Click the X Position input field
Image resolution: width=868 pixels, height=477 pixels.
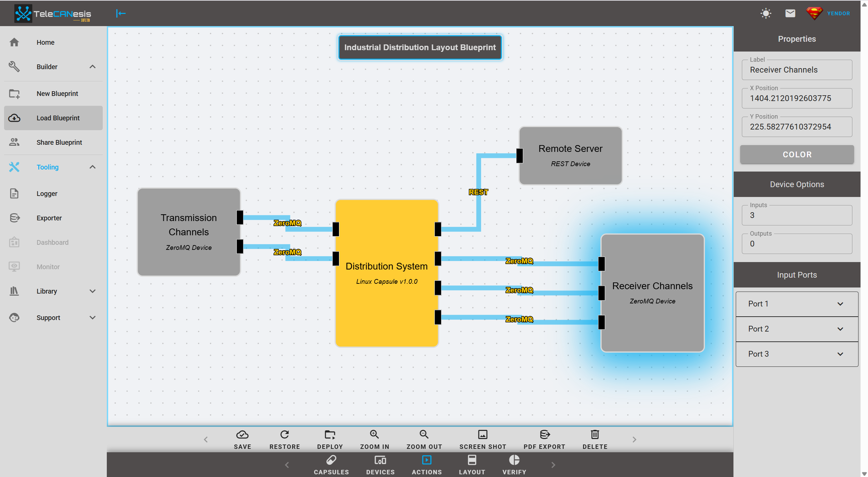click(797, 98)
